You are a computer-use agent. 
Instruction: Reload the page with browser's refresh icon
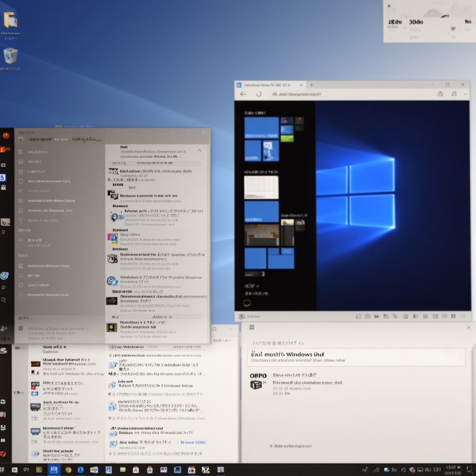click(x=258, y=94)
